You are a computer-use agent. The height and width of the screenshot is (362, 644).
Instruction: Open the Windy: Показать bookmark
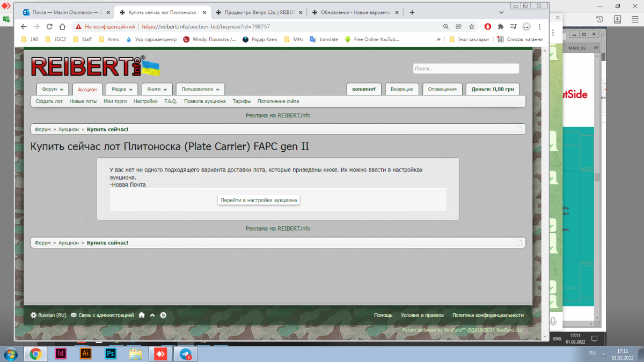point(210,39)
